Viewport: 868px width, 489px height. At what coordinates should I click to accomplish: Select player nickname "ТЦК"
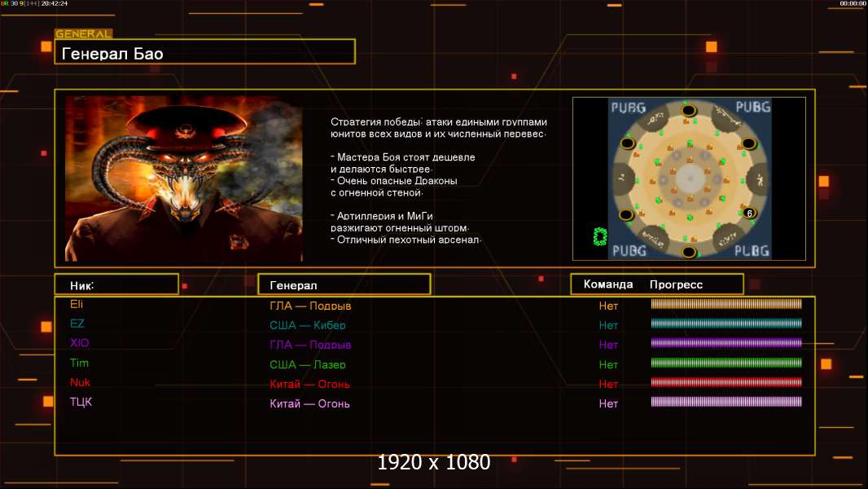pyautogui.click(x=81, y=402)
